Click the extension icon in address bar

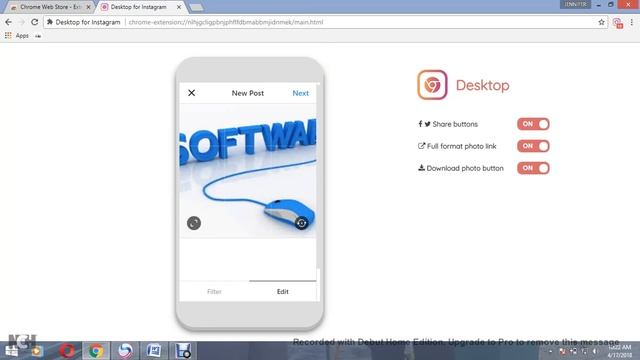[x=50, y=22]
